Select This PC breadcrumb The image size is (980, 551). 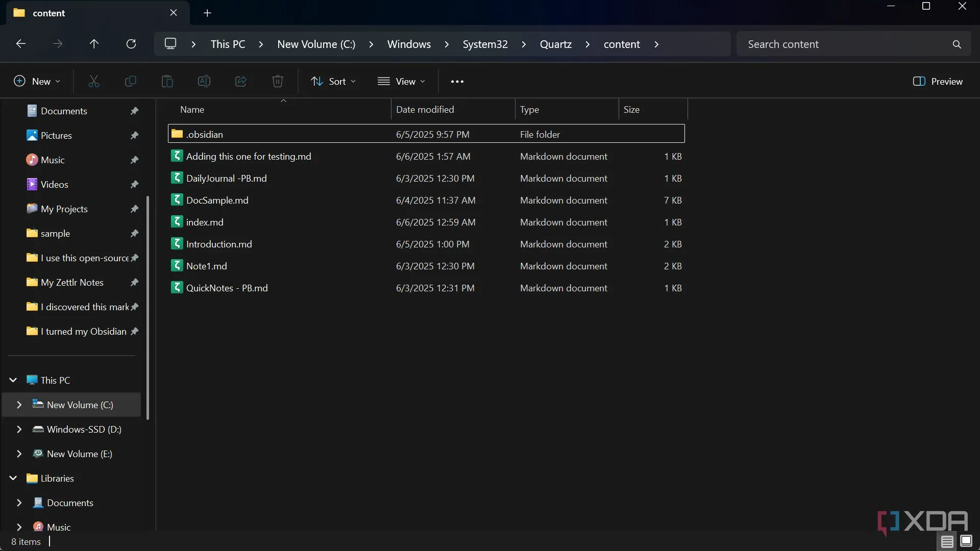[x=228, y=44]
